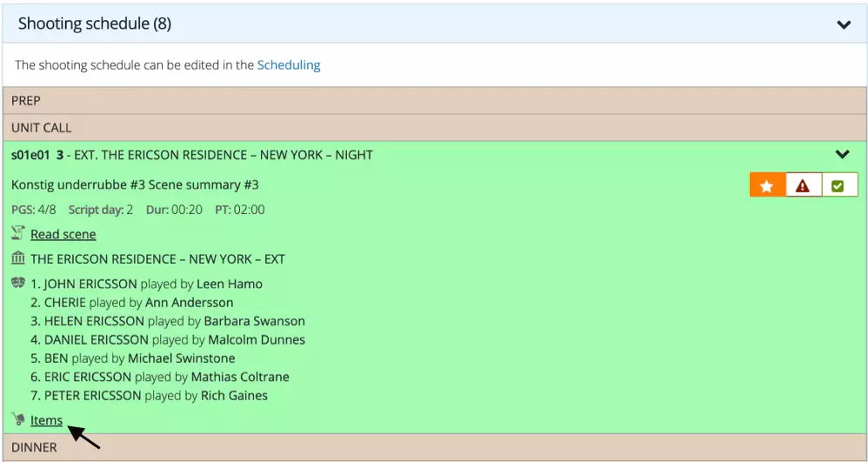Select the UNIT CALL schedule row
Image resolution: width=868 pixels, height=462 pixels.
(434, 128)
